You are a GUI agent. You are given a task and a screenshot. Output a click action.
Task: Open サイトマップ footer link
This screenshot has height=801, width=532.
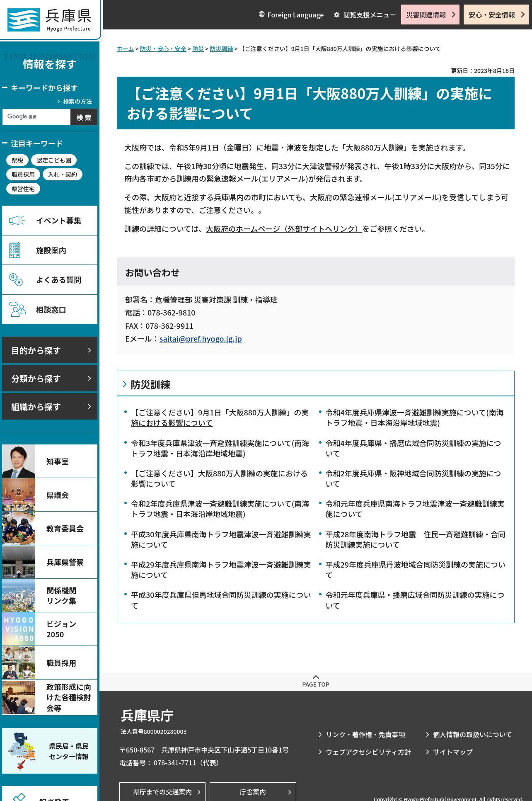click(449, 752)
